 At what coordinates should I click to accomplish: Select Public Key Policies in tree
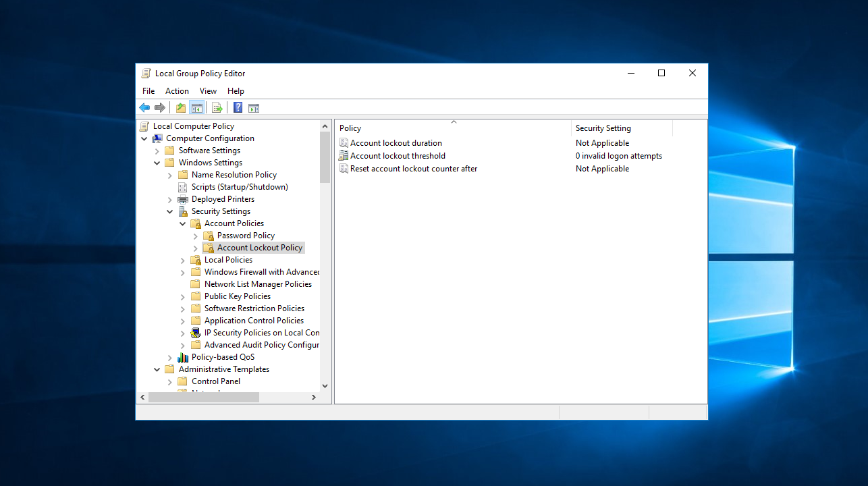point(237,296)
